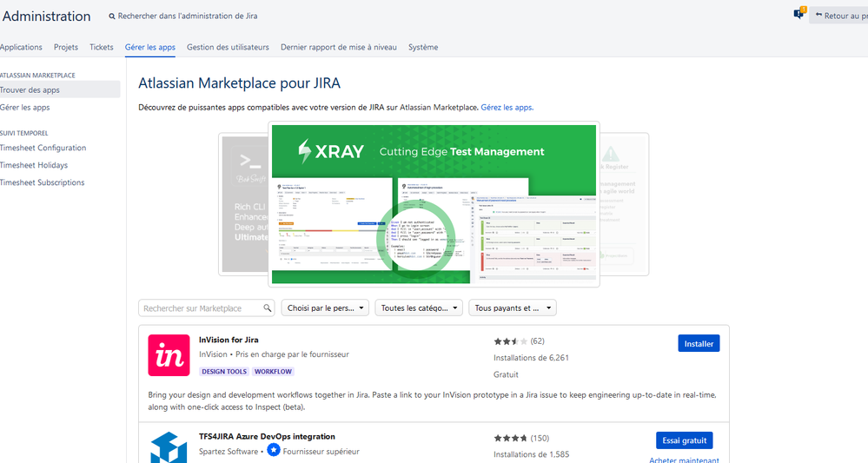
Task: Click the TFS4JIRA app logo
Action: coord(169,447)
